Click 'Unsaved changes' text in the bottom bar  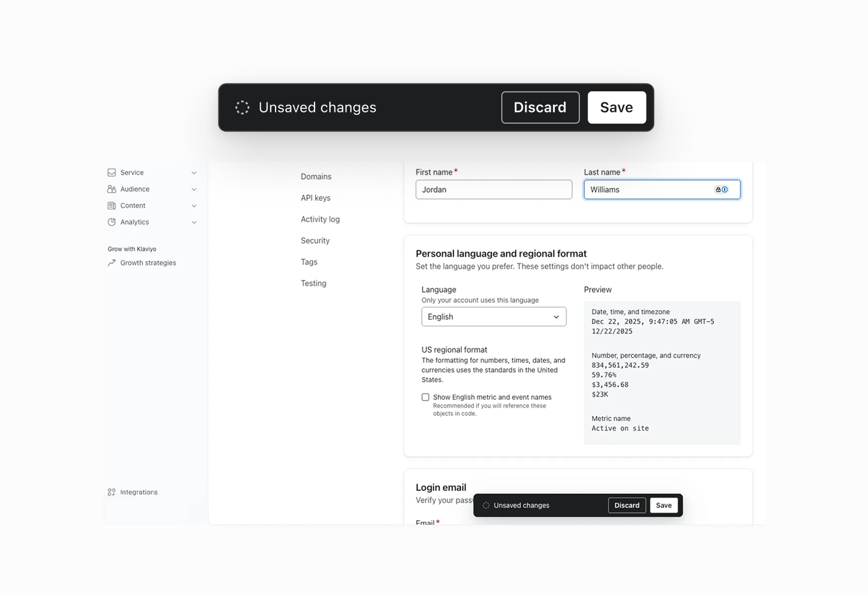coord(522,505)
